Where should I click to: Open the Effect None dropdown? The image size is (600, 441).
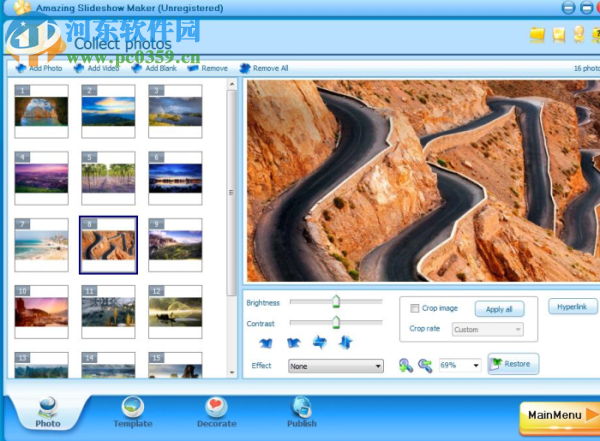[336, 366]
